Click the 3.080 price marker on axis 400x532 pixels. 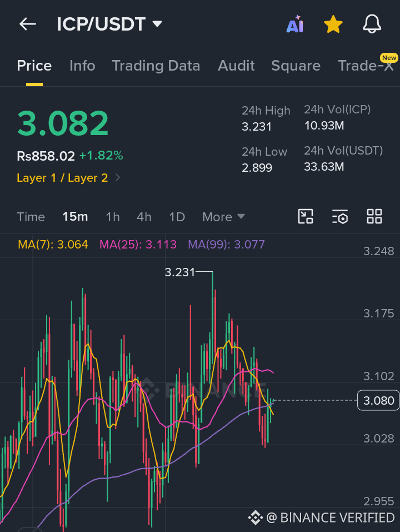click(x=378, y=400)
